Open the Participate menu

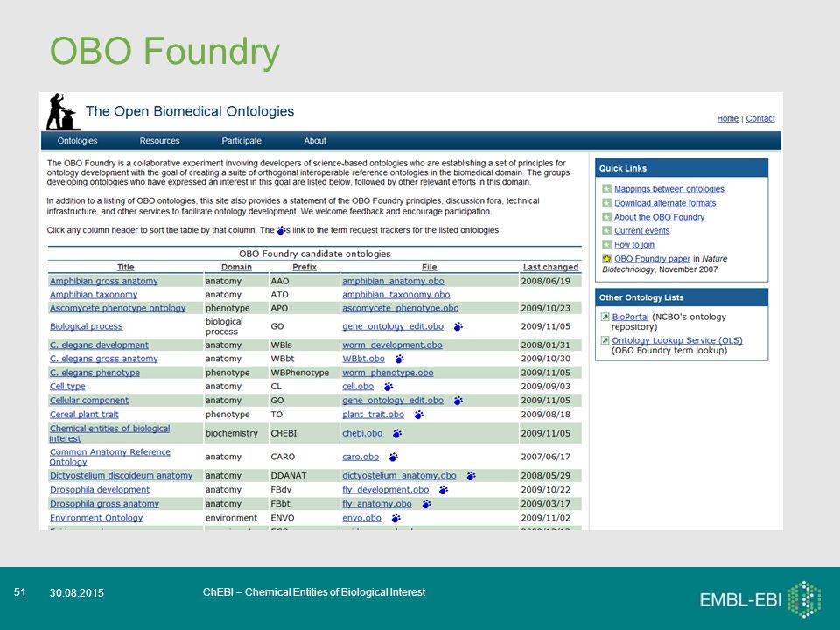click(x=241, y=141)
